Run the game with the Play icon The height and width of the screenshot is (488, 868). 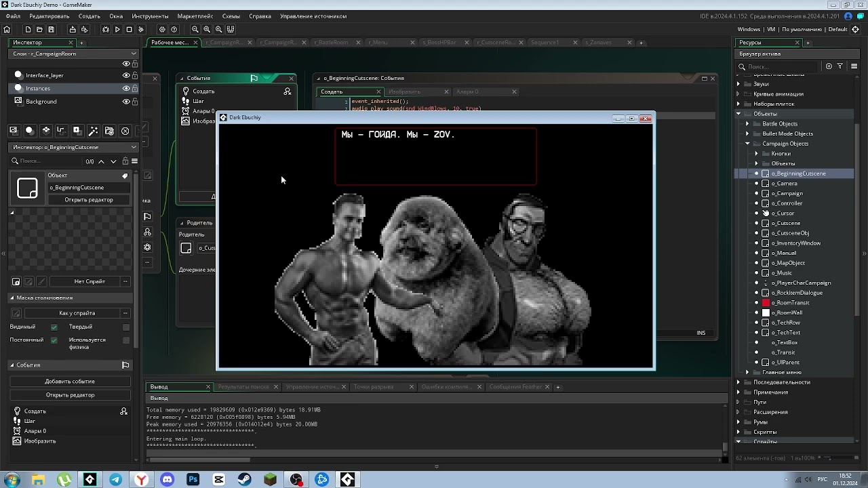coord(117,29)
